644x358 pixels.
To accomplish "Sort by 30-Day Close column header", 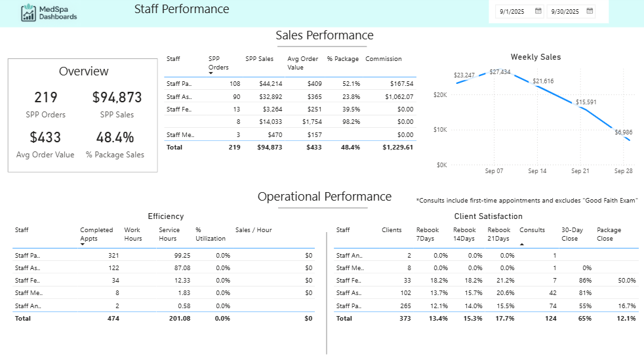I will [572, 234].
